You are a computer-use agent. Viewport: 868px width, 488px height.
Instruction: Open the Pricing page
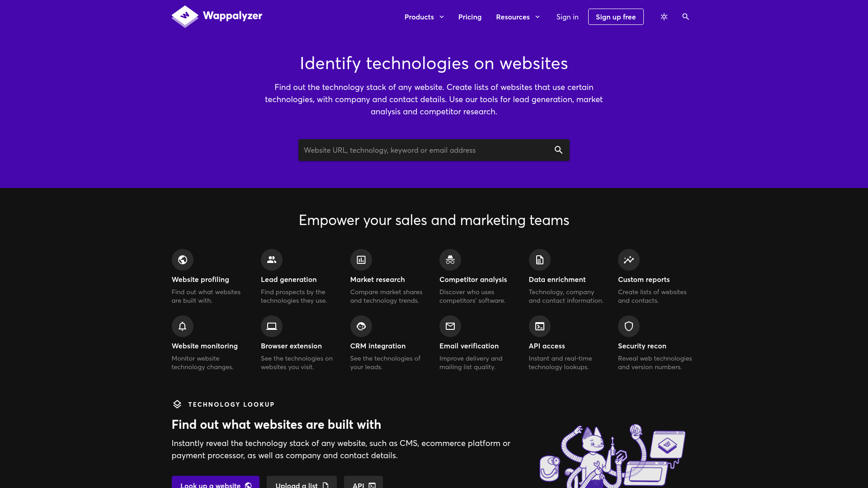470,17
